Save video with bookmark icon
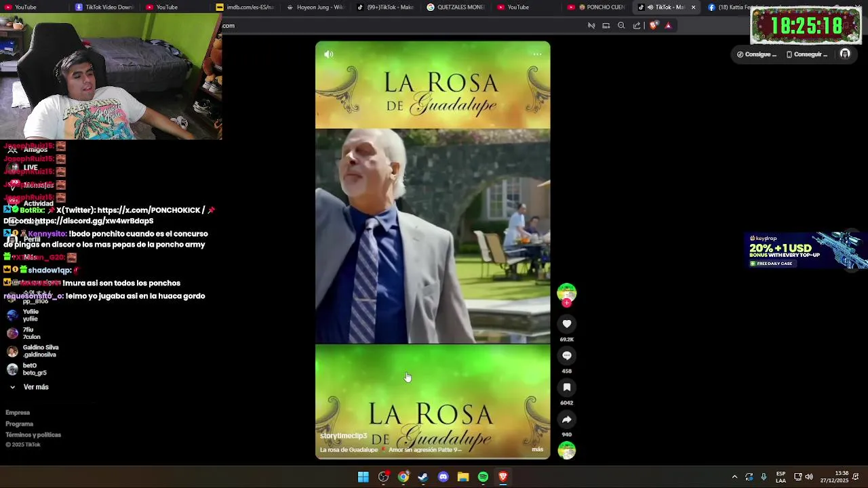 click(x=567, y=387)
